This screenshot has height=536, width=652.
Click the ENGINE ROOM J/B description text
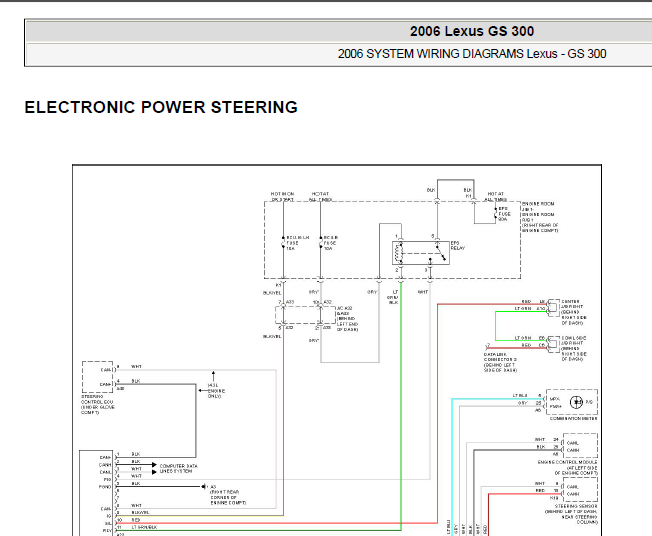pos(540,217)
